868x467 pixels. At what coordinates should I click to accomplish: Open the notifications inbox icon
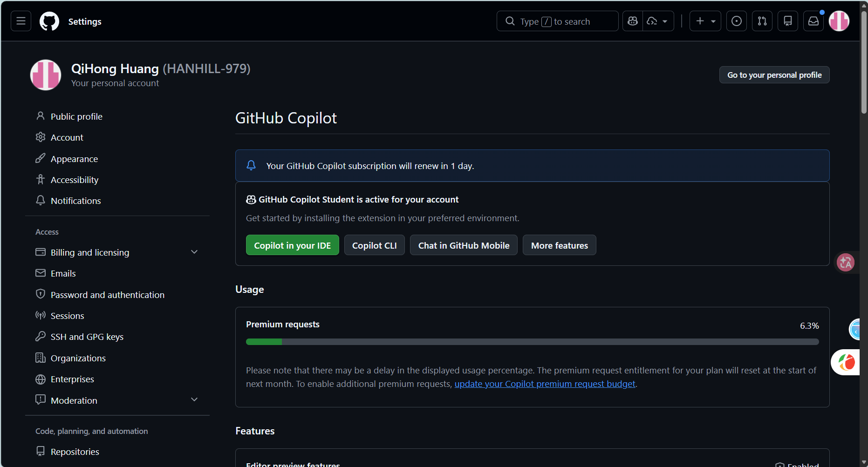click(x=813, y=21)
